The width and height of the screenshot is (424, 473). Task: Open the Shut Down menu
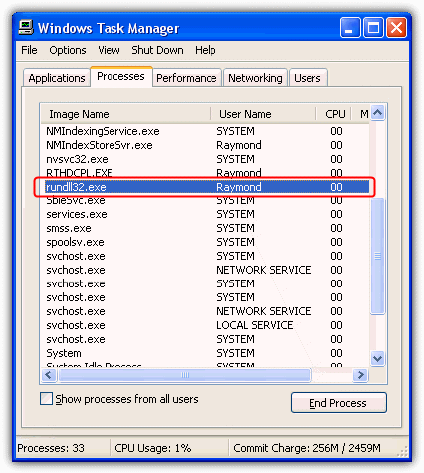click(x=157, y=50)
